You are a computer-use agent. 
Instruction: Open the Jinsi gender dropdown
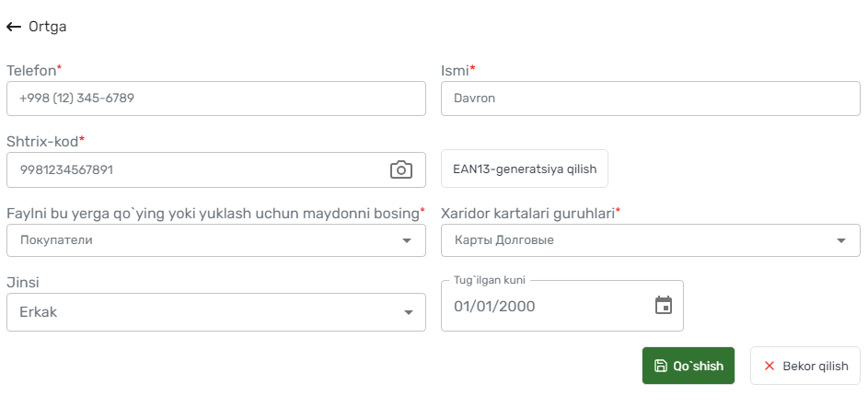[x=216, y=312]
